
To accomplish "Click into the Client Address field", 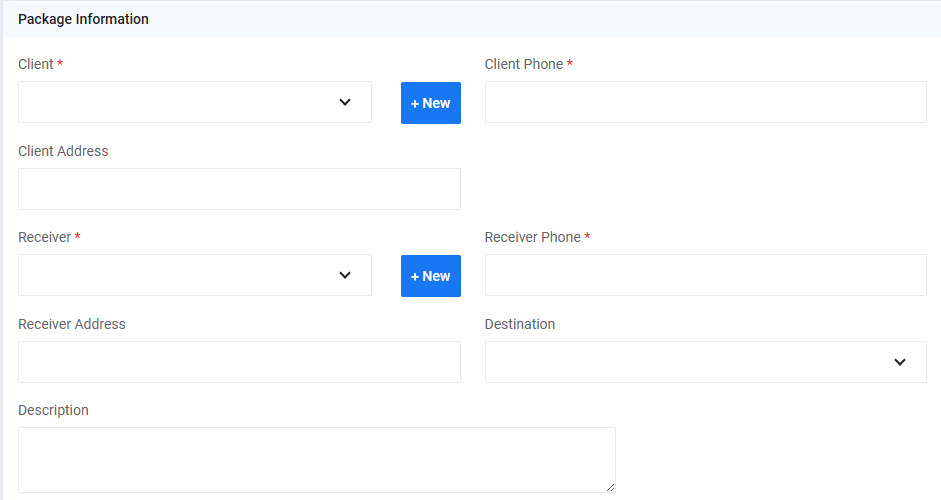I will [239, 189].
